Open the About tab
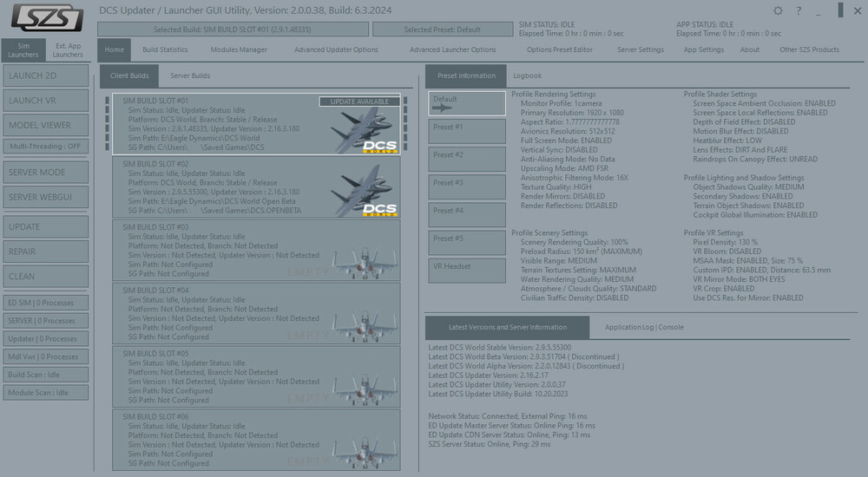868x477 pixels. pyautogui.click(x=750, y=49)
